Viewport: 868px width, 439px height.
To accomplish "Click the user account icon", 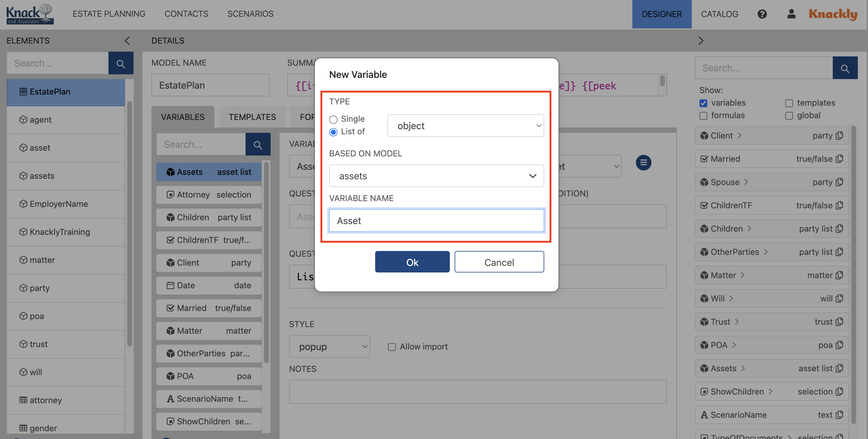I will point(791,14).
